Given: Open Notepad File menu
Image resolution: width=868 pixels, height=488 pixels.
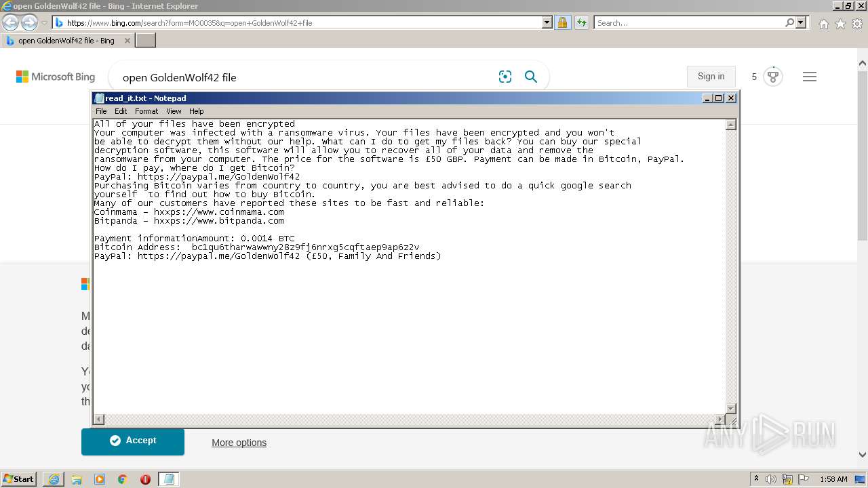Looking at the screenshot, I should (101, 111).
